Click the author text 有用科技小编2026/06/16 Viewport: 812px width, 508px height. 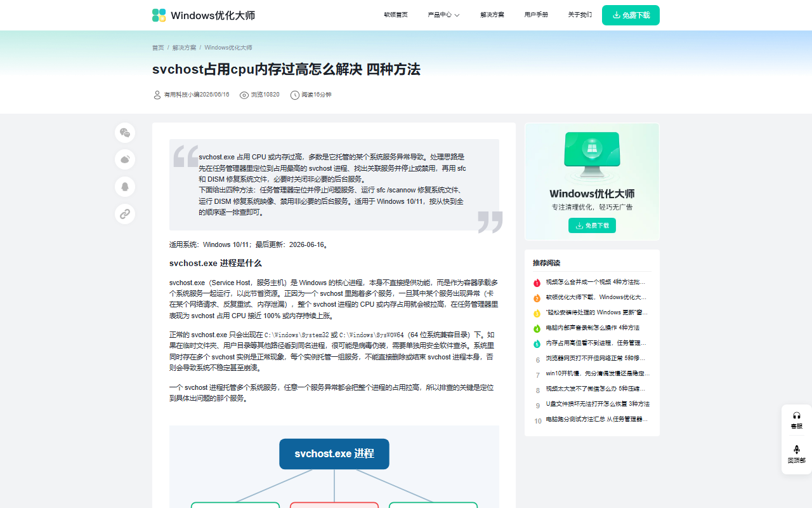[197, 95]
